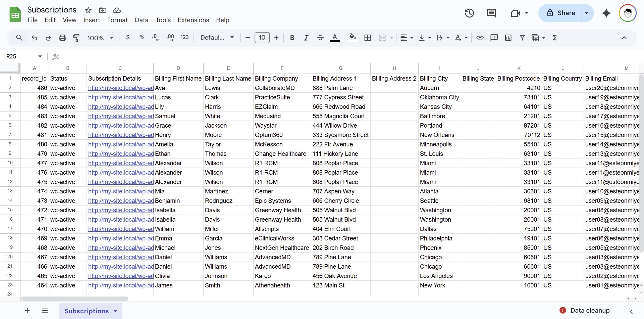Increase decimal places
This screenshot has width=644, height=319.
pyautogui.click(x=170, y=38)
